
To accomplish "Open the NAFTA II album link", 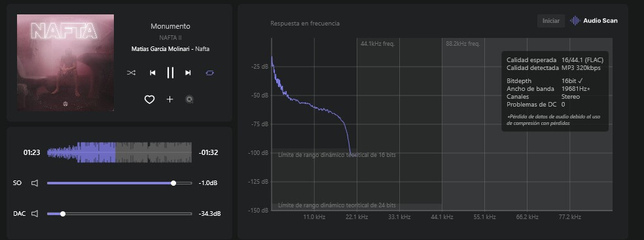I will coord(170,37).
